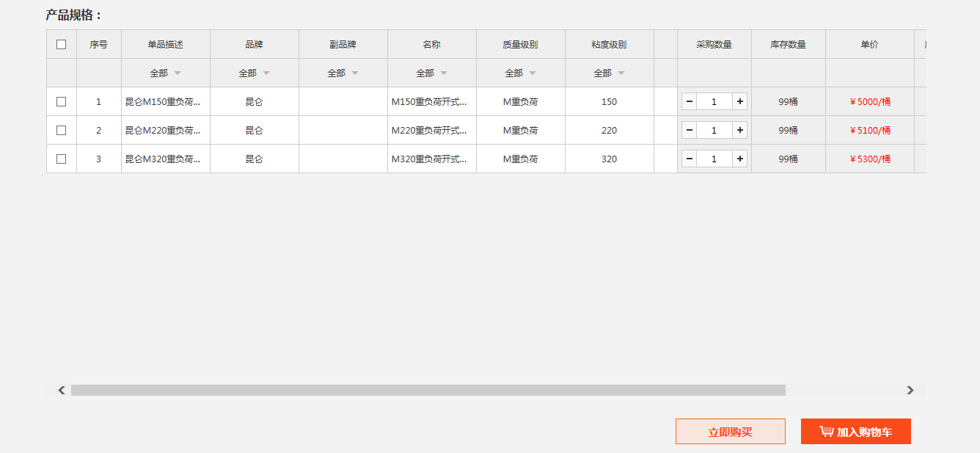Click the 质量级别 column header

[x=521, y=44]
